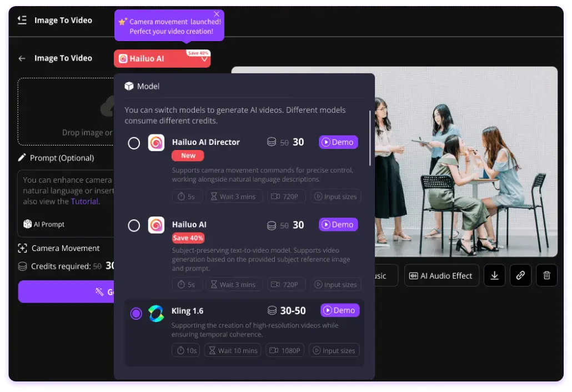Viewport: 572px width, 392px height.
Task: Dismiss the Camera movement launched popup
Action: click(x=217, y=13)
